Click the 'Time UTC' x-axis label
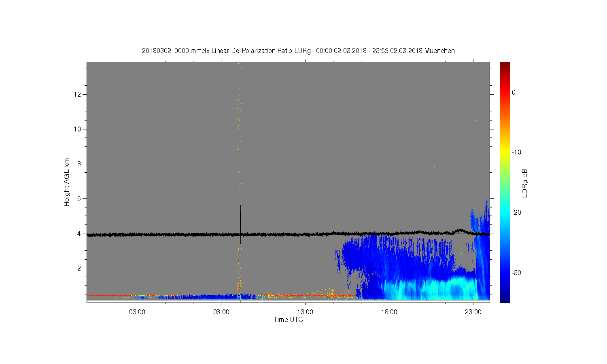This screenshot has width=607, height=364. click(x=288, y=320)
